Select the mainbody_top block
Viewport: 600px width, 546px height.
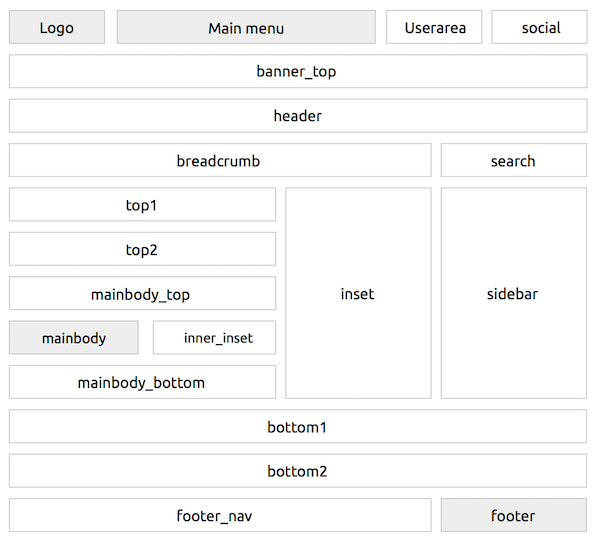[142, 294]
